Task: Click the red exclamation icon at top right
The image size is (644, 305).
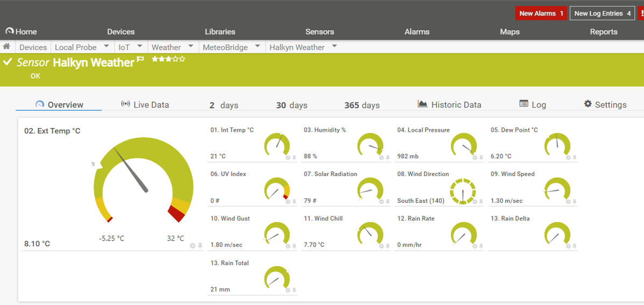Action: pyautogui.click(x=641, y=13)
